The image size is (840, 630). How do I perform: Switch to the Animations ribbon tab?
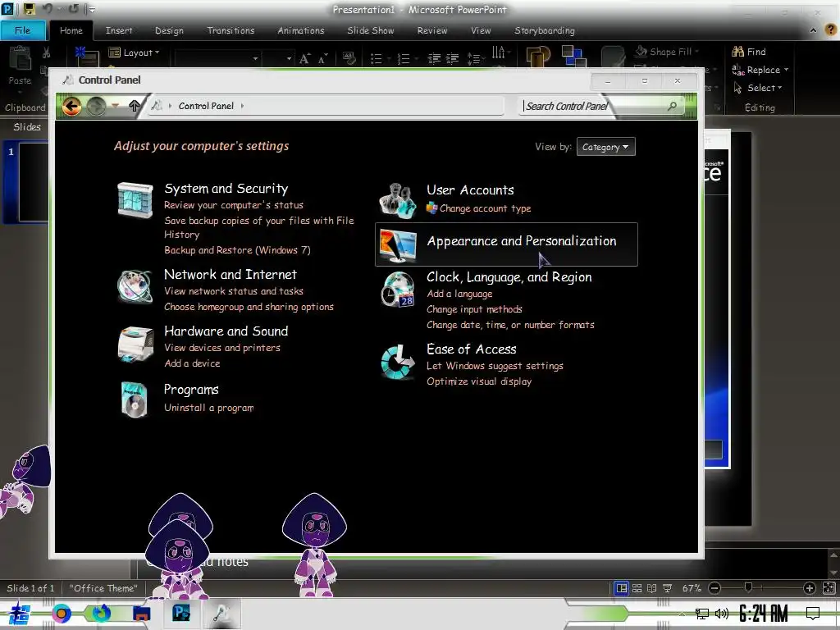[301, 30]
